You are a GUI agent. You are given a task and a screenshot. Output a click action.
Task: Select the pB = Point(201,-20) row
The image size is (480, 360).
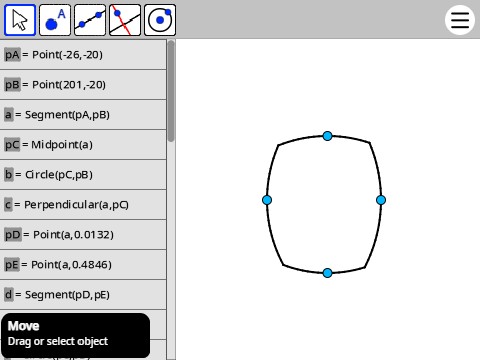pyautogui.click(x=83, y=85)
